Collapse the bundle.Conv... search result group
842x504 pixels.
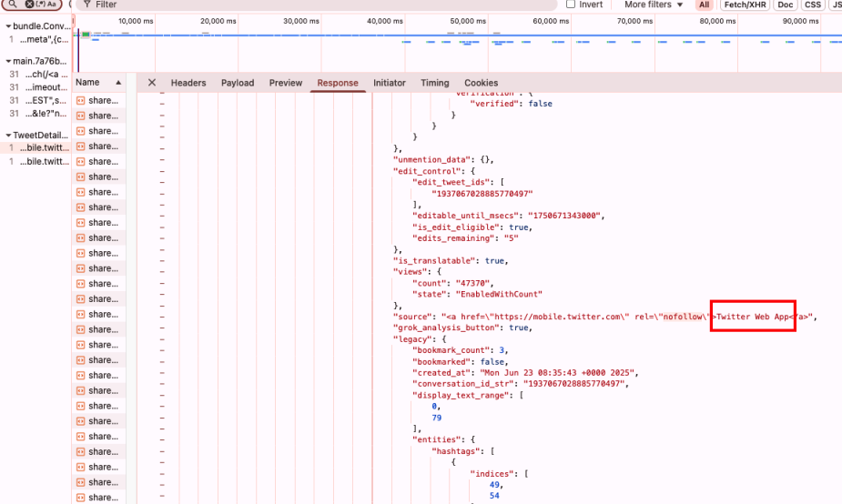pyautogui.click(x=8, y=26)
